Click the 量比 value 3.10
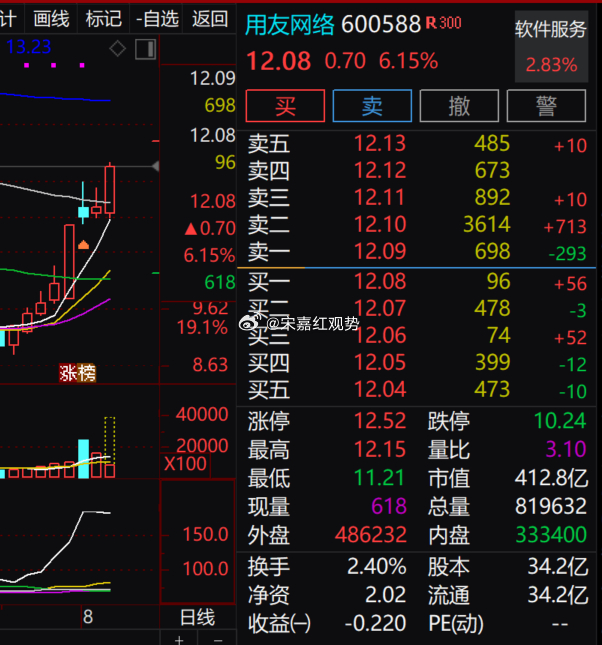This screenshot has height=645, width=602. point(566,449)
